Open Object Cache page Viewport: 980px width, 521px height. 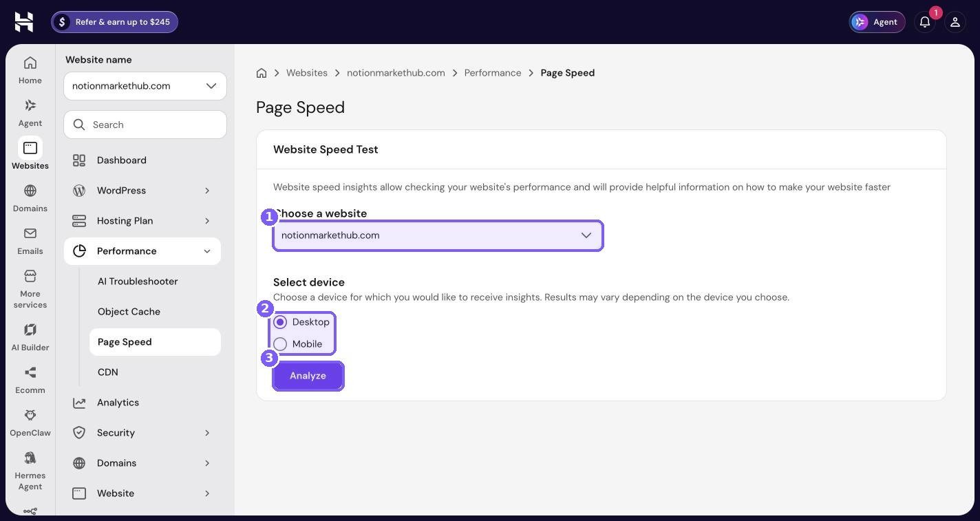155,312
